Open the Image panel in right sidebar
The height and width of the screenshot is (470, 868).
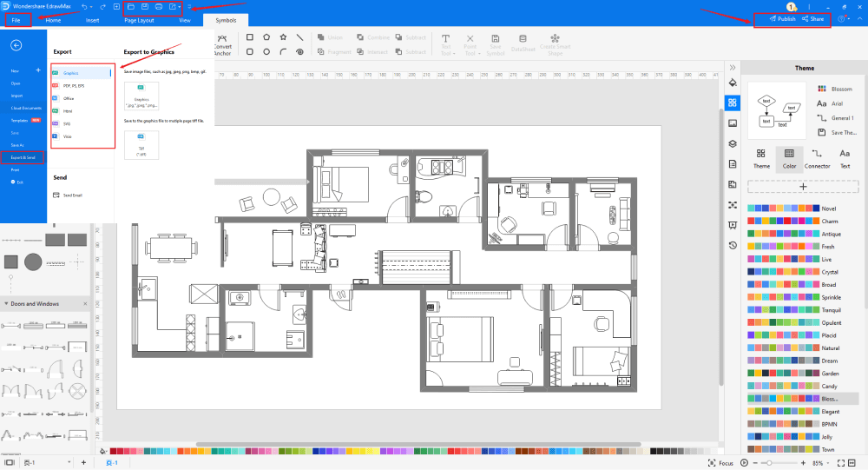(x=733, y=123)
